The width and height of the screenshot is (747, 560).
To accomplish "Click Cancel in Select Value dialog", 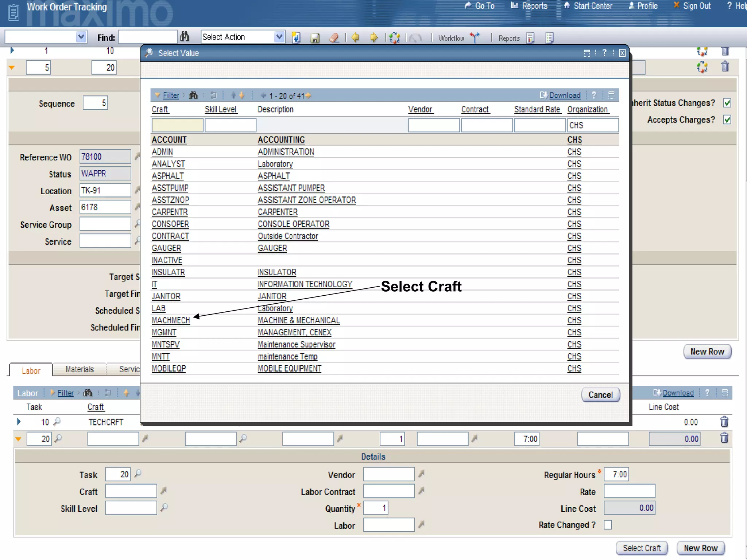I will point(601,395).
